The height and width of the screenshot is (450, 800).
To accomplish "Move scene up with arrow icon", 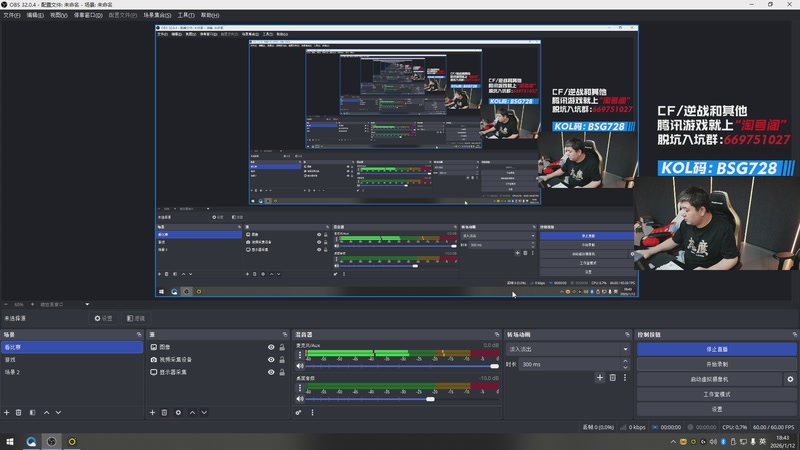I will [46, 412].
